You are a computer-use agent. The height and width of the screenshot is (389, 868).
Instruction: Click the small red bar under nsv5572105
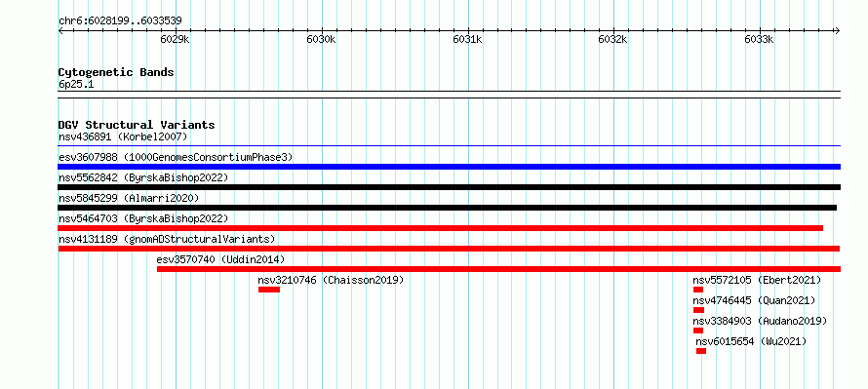(698, 290)
